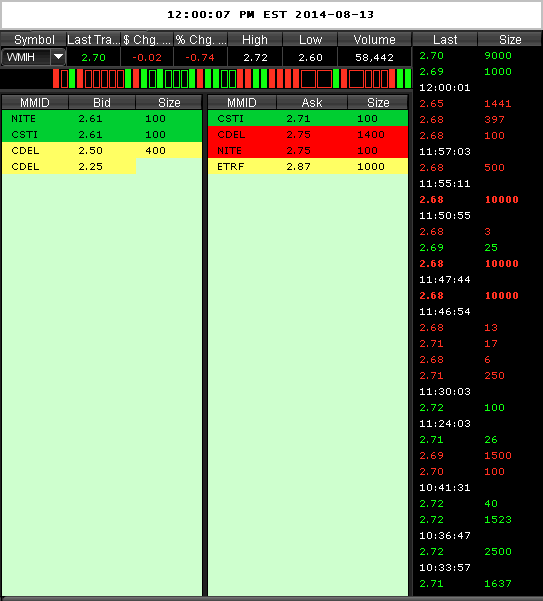Select the CDEL bid row at 2.50
Image resolution: width=543 pixels, height=601 pixels.
coord(102,150)
